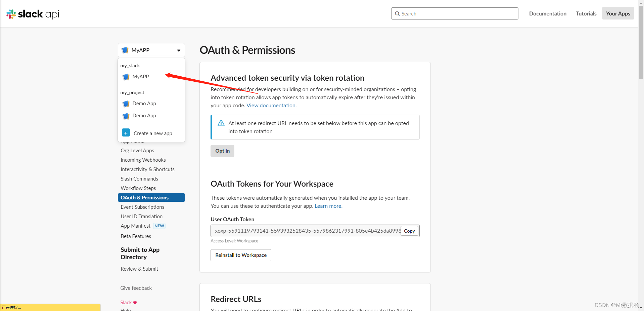The width and height of the screenshot is (644, 311).
Task: Open Slash Commands section
Action: click(139, 179)
